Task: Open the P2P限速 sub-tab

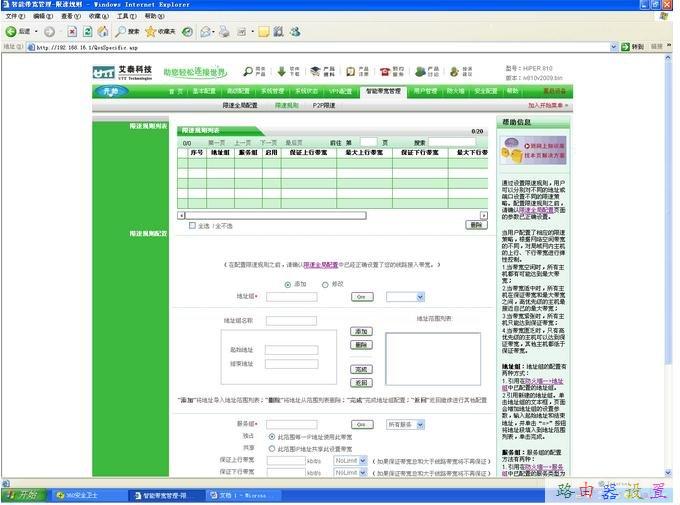Action: [x=324, y=105]
